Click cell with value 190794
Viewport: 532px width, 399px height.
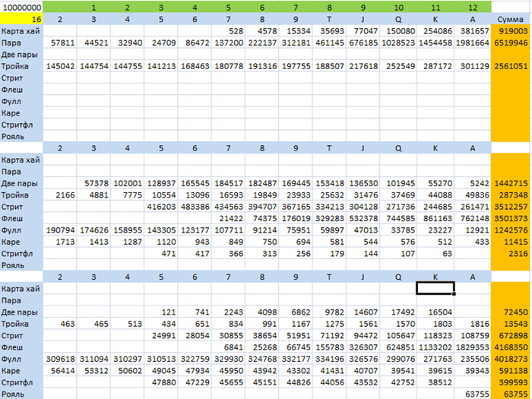[x=60, y=230]
